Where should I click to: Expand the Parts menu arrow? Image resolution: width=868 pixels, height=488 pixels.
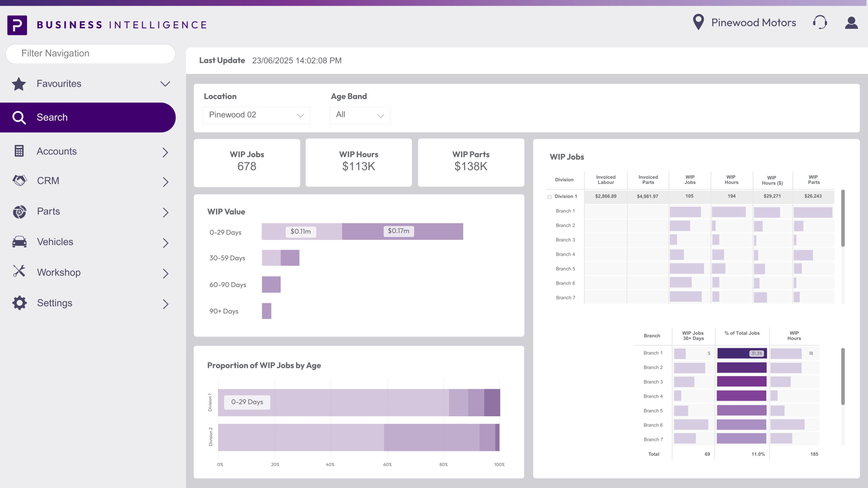click(165, 212)
